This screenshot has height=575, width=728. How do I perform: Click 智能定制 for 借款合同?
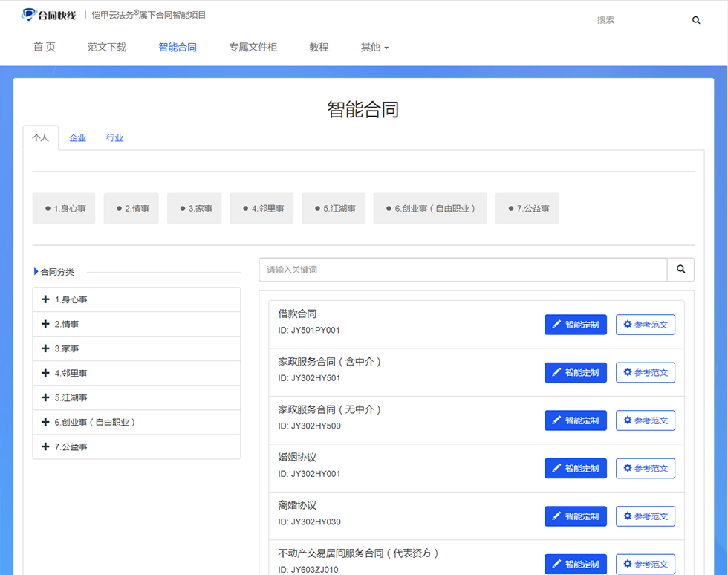(x=576, y=325)
